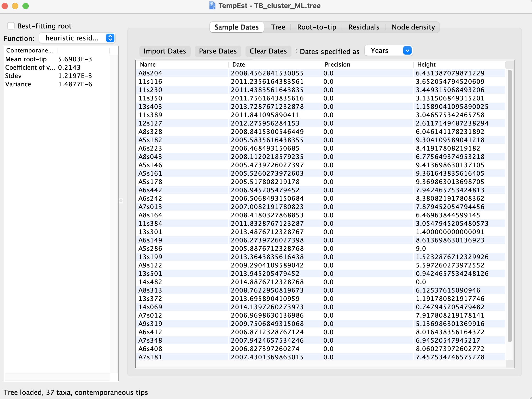
Task: Select the A6s242 row name
Action: coord(150,198)
